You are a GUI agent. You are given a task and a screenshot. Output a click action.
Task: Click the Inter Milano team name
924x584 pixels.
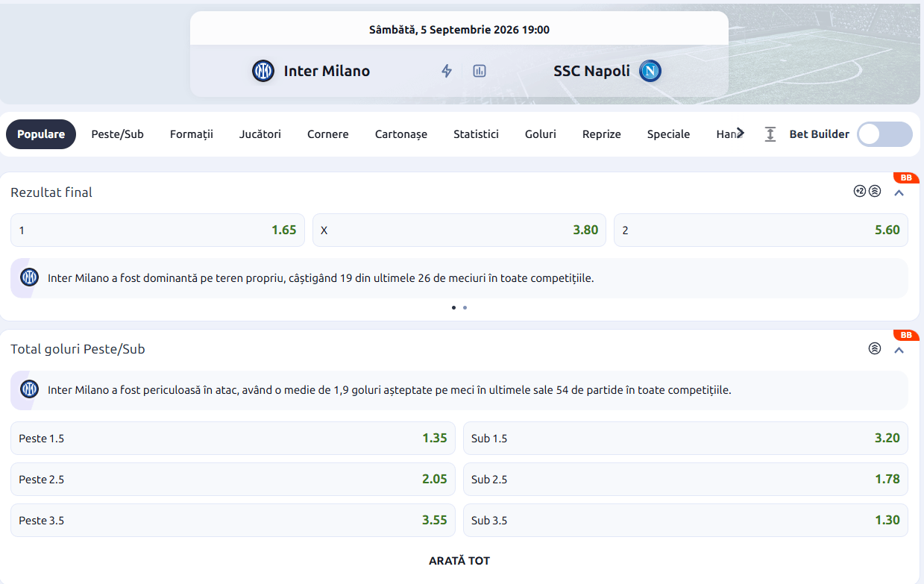(327, 71)
